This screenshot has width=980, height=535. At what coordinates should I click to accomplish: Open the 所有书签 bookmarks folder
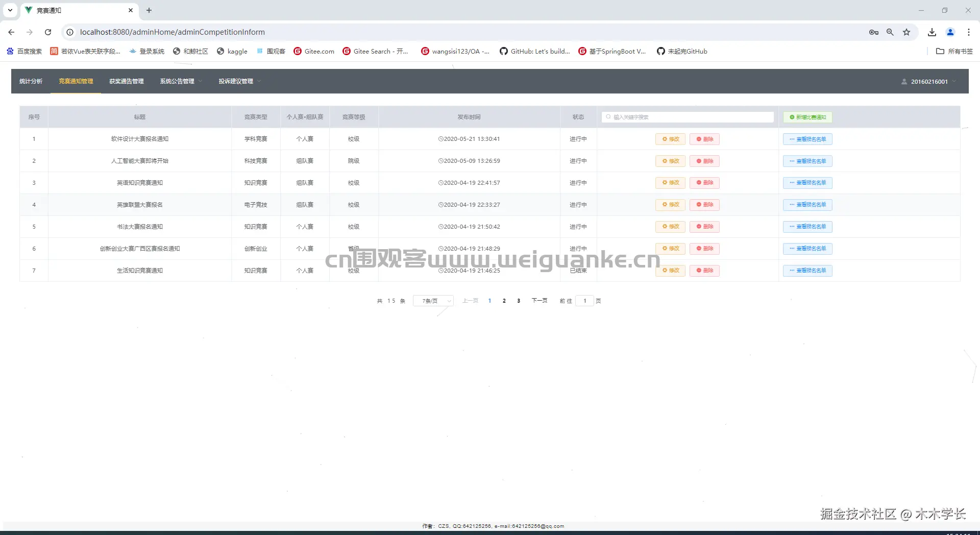(x=954, y=51)
